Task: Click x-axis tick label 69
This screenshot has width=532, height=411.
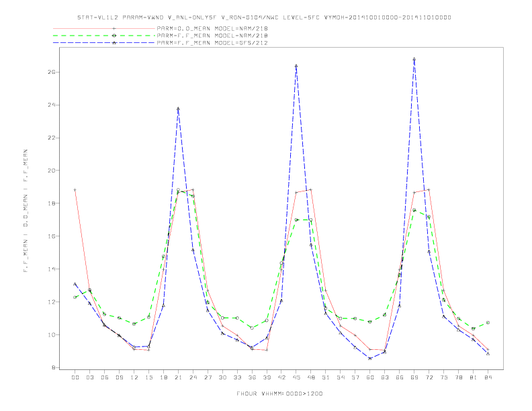Action: click(x=414, y=377)
